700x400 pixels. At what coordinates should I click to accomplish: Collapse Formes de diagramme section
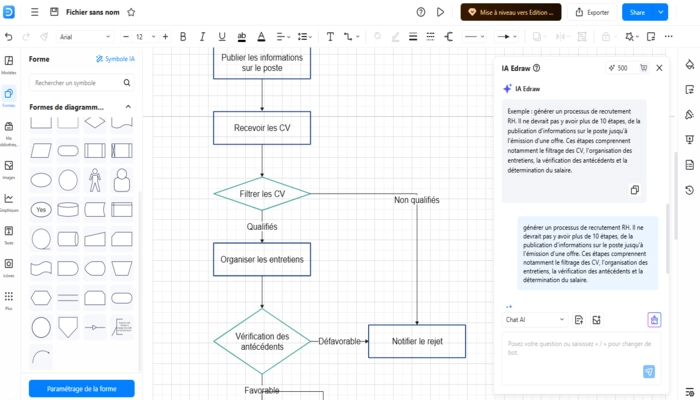(128, 107)
